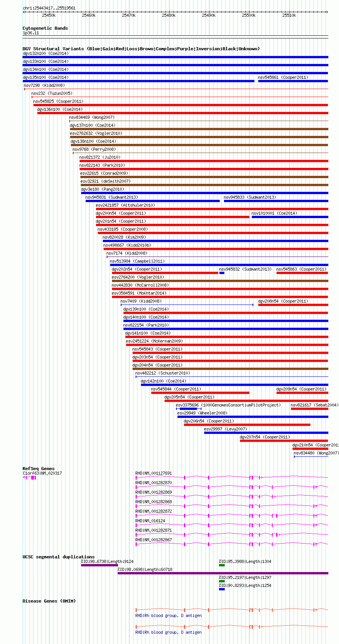Screen dimensions: 339x644
Task: Click the Disease Genes (OMIM) heading
Action: click(49, 601)
